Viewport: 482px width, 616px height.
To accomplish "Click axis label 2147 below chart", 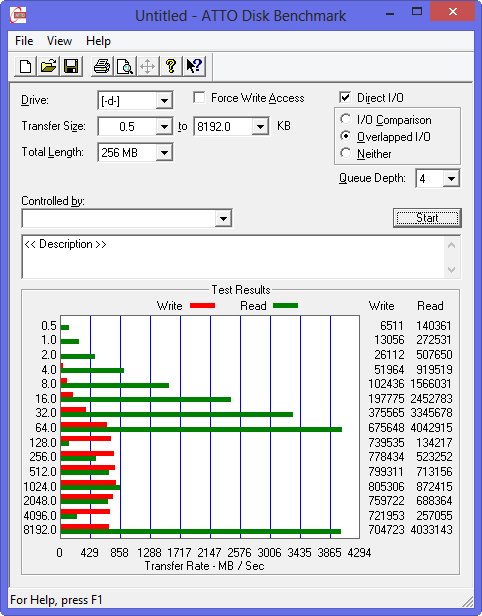I will (x=209, y=553).
